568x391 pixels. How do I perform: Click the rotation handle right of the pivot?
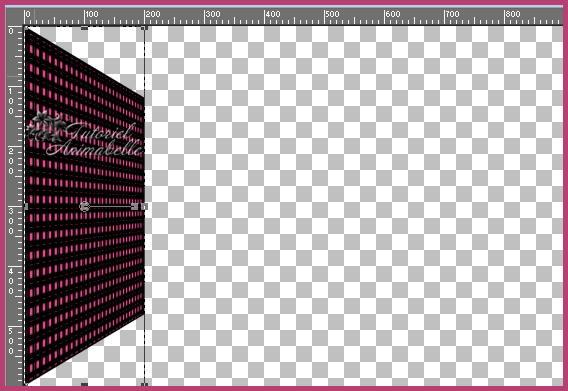point(134,206)
